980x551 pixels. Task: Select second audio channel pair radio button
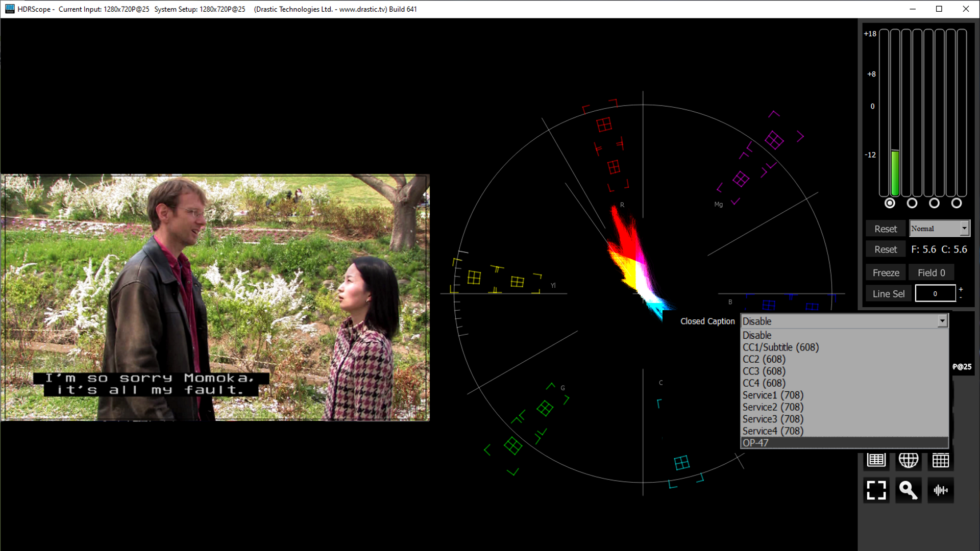912,203
